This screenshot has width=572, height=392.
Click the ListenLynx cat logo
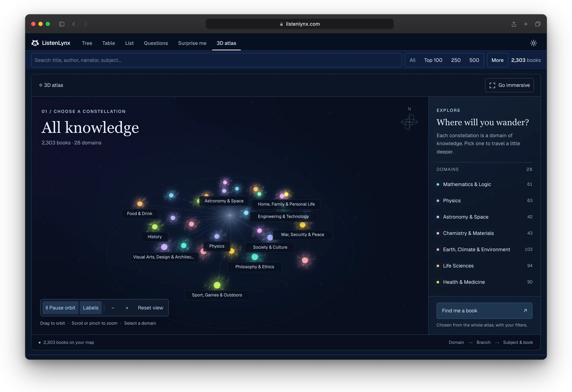pyautogui.click(x=35, y=43)
